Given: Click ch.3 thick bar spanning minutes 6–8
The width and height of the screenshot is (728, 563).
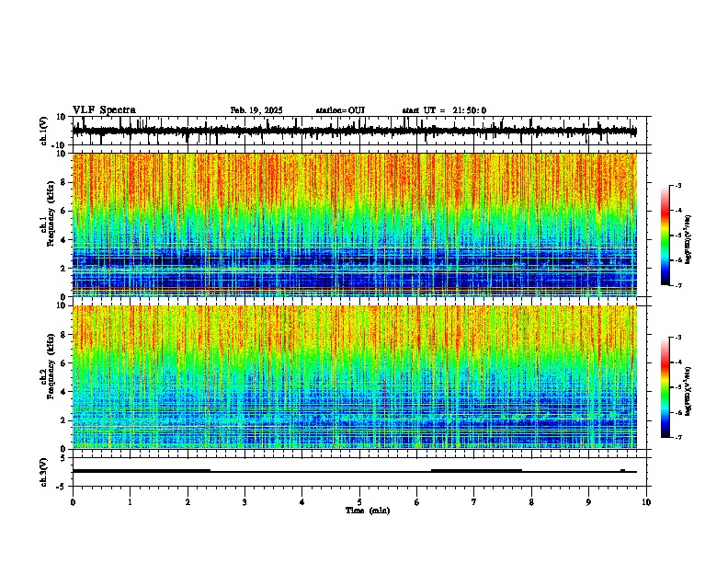Looking at the screenshot, I should click(x=477, y=471).
